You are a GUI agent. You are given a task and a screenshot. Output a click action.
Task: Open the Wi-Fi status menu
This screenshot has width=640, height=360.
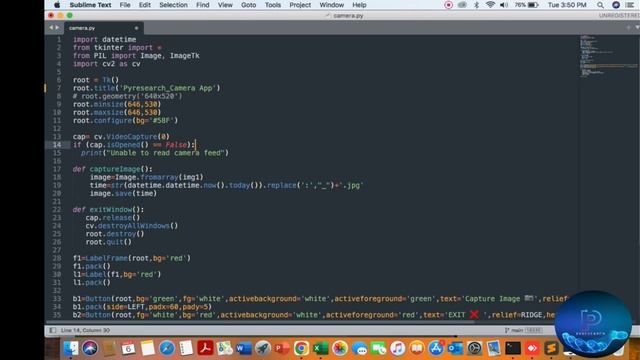tap(490, 5)
